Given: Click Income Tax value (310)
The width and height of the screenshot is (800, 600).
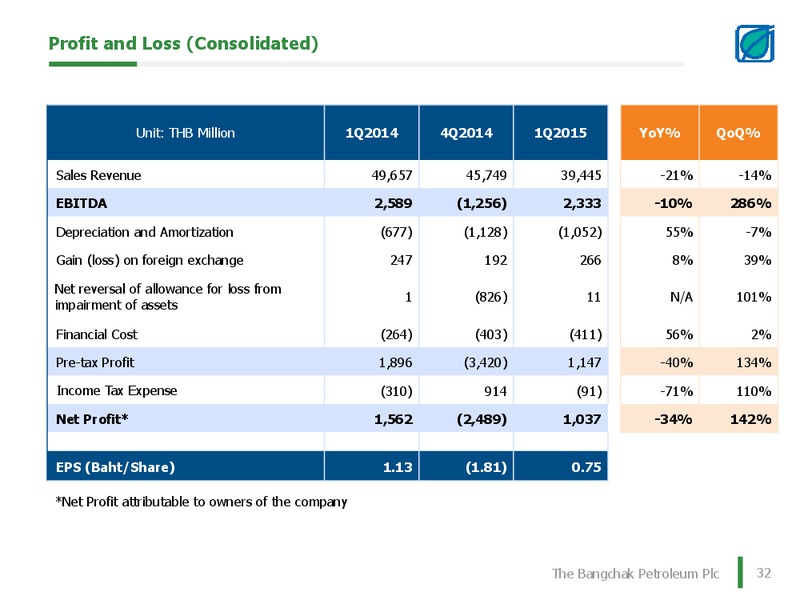Looking at the screenshot, I should tap(396, 391).
